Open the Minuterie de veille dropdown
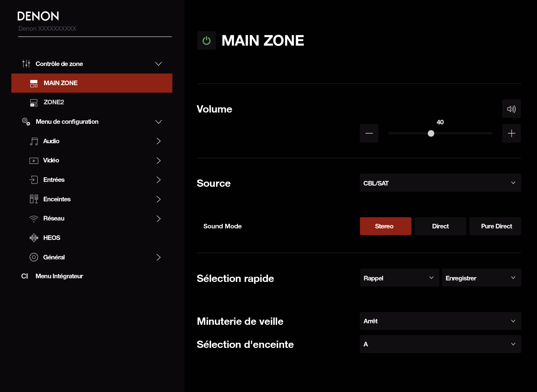537x392 pixels. point(440,321)
